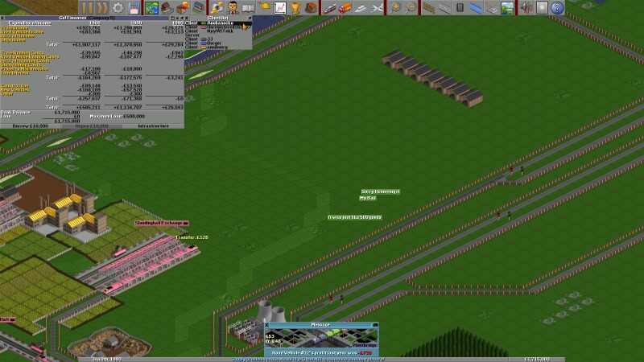Select the orange company client row
The height and width of the screenshot is (362, 644).
click(218, 47)
